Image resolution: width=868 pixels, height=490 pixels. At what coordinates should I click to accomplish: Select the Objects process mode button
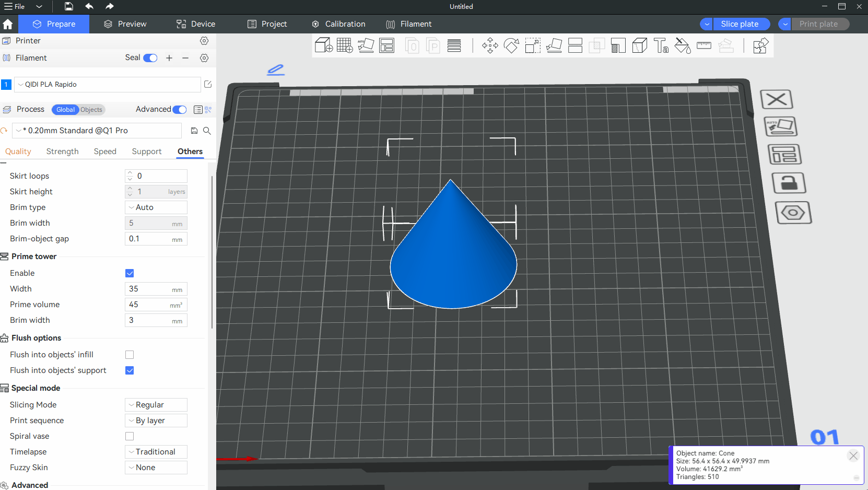click(91, 110)
